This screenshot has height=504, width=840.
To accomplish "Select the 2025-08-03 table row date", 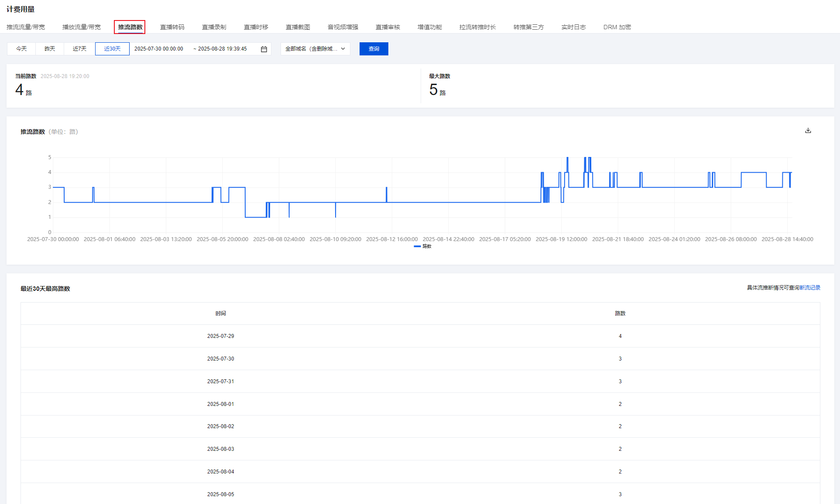I will [221, 449].
